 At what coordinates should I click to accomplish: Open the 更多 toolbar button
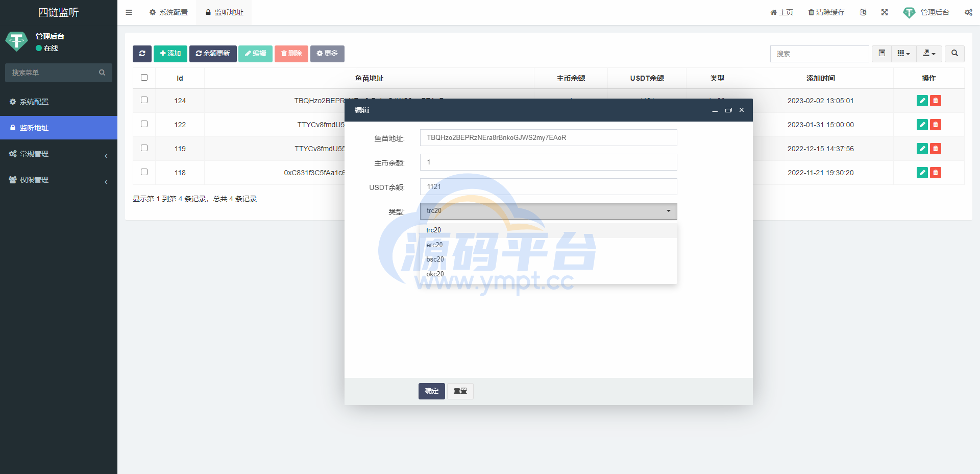327,54
